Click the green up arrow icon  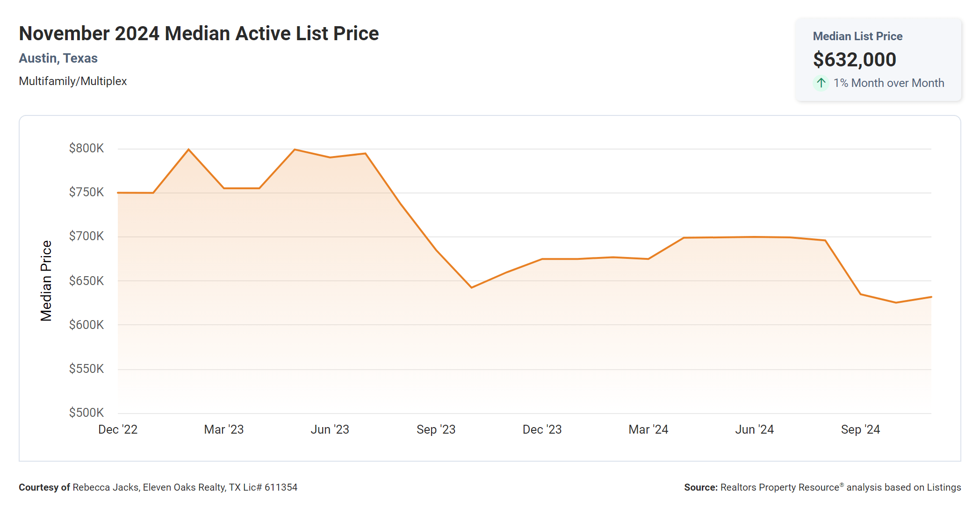pyautogui.click(x=821, y=83)
